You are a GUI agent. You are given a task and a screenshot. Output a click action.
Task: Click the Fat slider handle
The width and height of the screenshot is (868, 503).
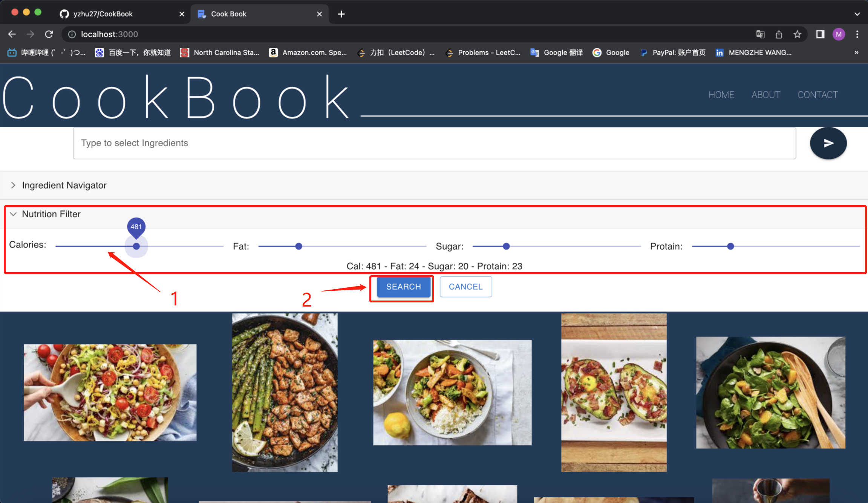(299, 246)
